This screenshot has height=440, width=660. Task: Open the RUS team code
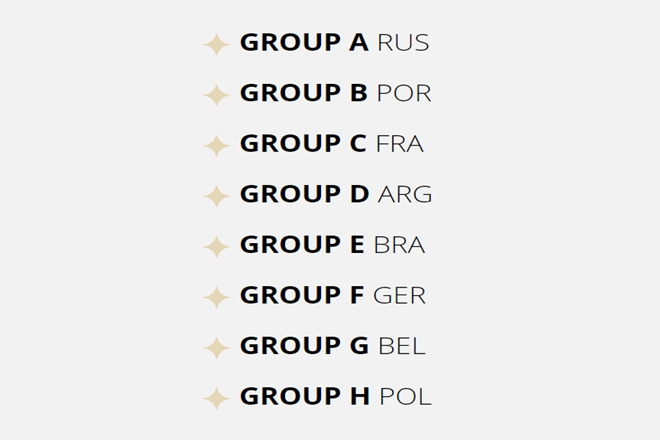(403, 43)
